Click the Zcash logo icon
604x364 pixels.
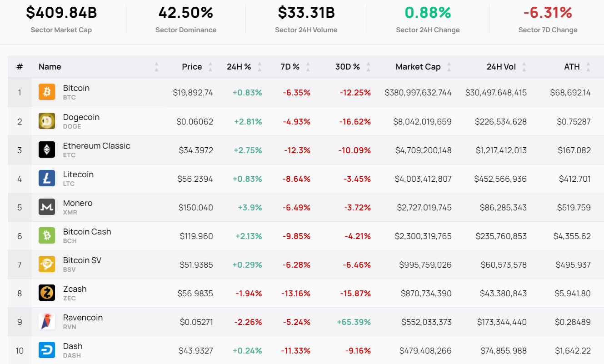[x=47, y=293]
